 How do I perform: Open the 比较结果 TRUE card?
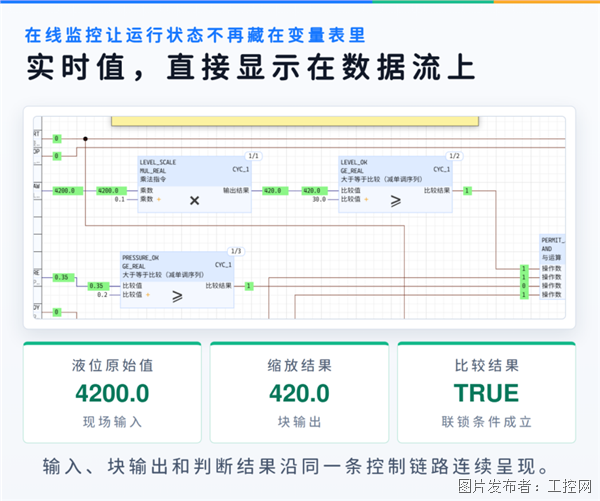[486, 393]
